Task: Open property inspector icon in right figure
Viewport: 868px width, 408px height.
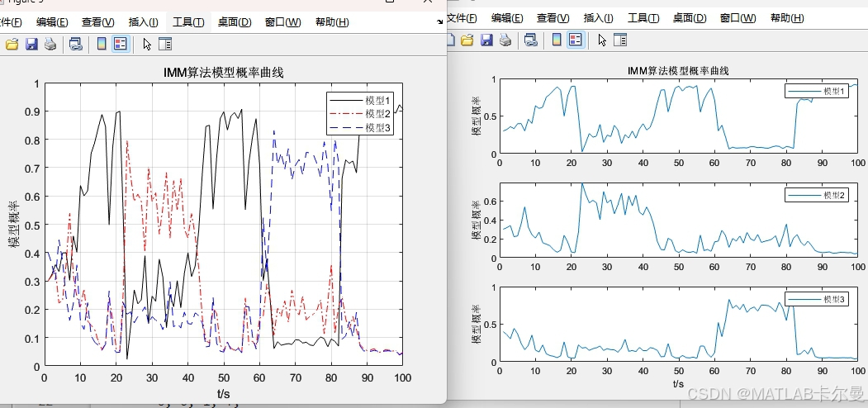Action: pyautogui.click(x=620, y=40)
